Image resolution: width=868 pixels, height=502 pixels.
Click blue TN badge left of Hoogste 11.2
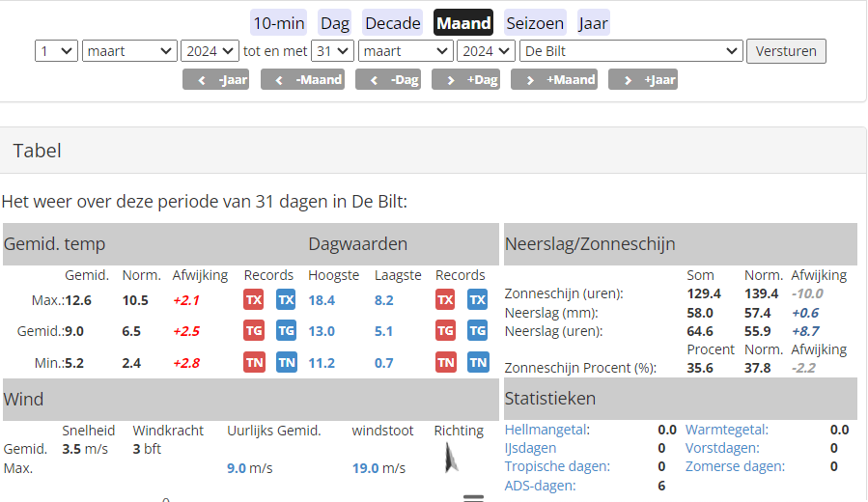coord(286,362)
